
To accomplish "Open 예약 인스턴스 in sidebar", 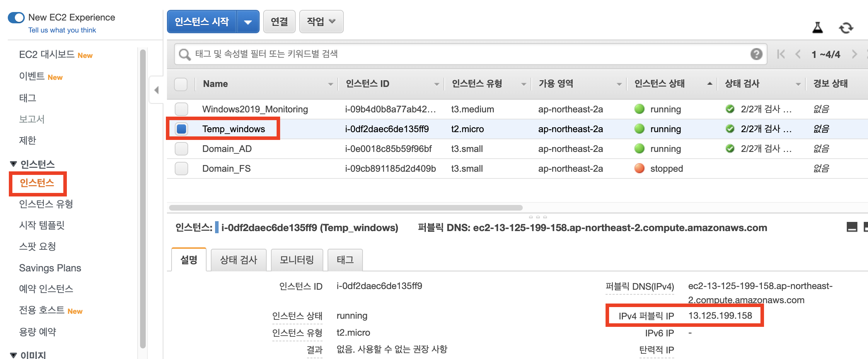I will coord(46,289).
